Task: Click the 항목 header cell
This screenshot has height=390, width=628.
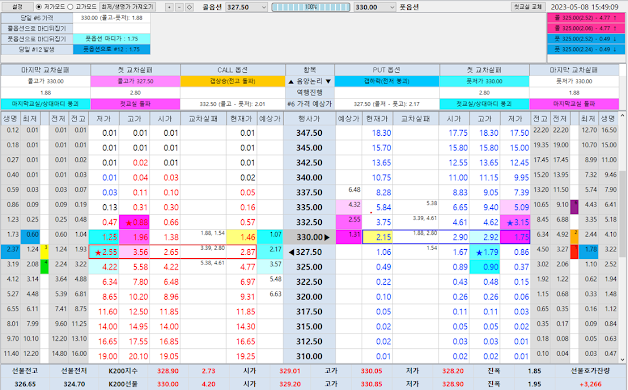Action: point(310,70)
